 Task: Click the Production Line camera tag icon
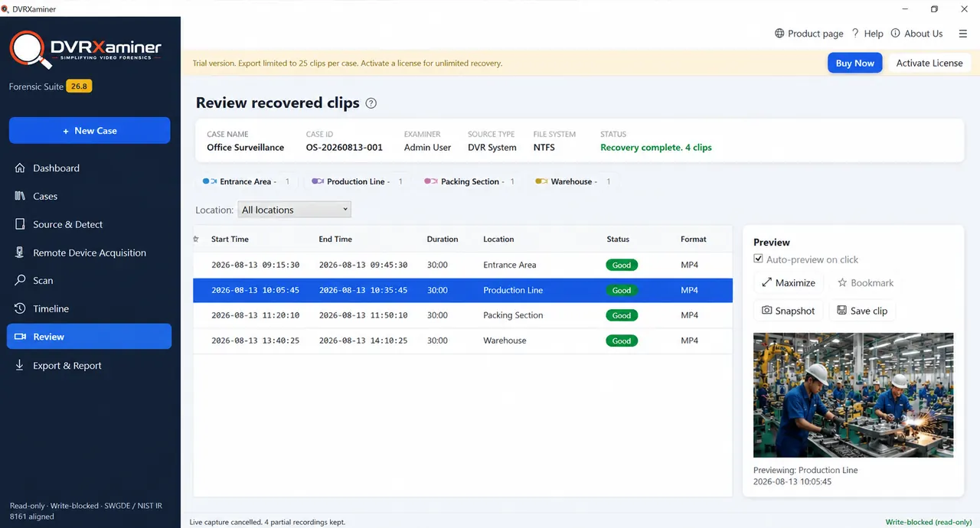pyautogui.click(x=317, y=181)
